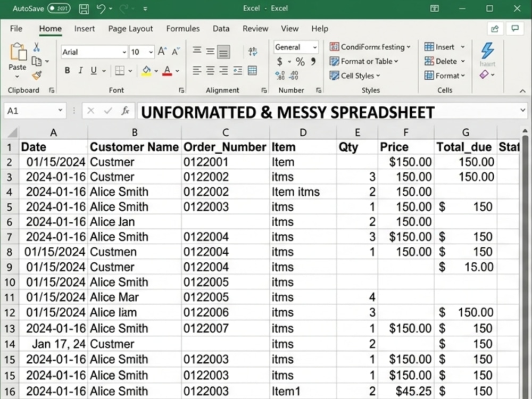Switch to the Review tab
This screenshot has width=532, height=399.
click(x=255, y=29)
